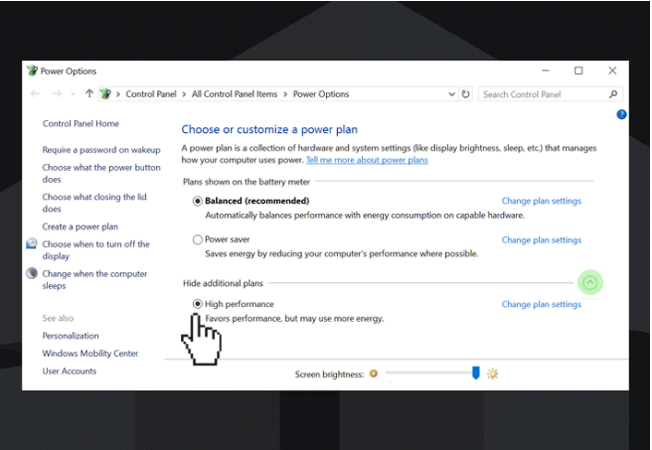Open chevron dropdown before Control Panel breadcrumb
This screenshot has height=450, width=652.
[x=118, y=94]
